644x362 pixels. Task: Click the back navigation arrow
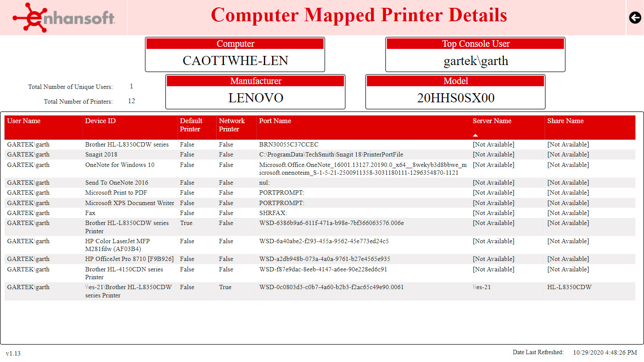[x=634, y=17]
